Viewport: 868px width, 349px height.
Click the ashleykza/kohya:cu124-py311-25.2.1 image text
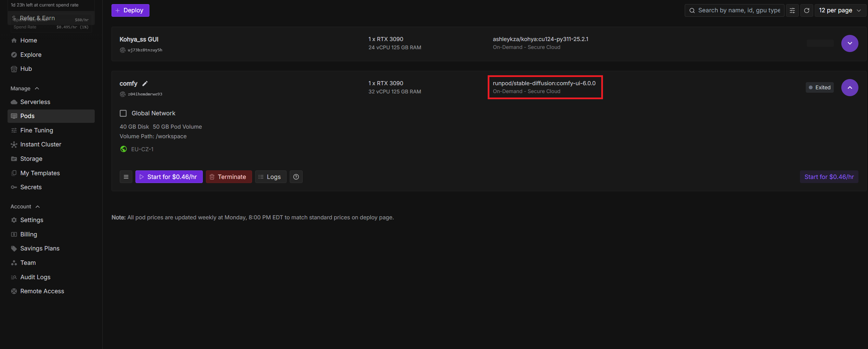coord(540,39)
